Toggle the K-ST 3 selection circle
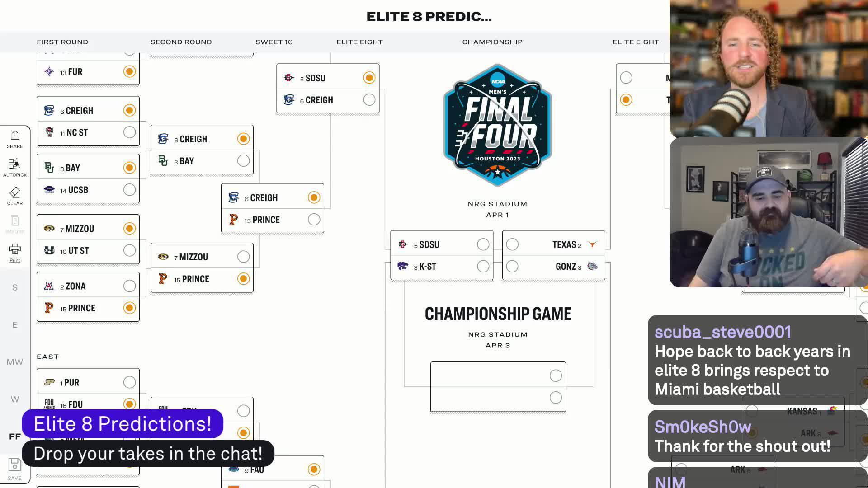The width and height of the screenshot is (868, 488). point(483,266)
